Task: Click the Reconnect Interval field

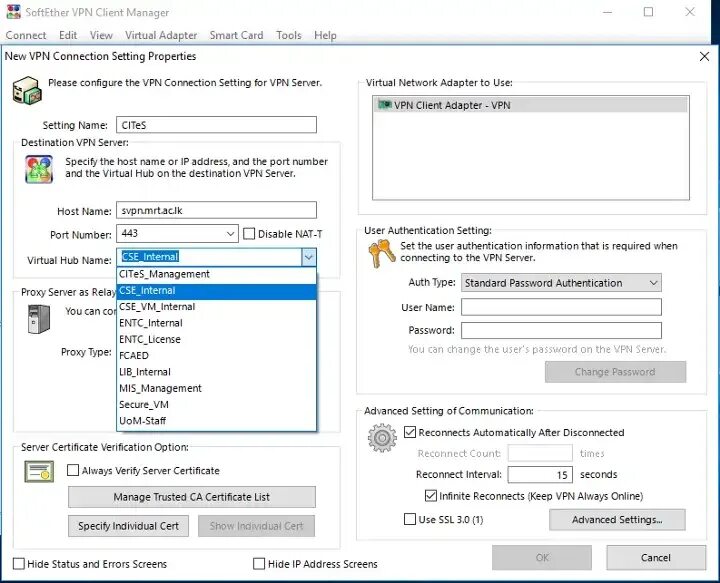Action: 540,475
